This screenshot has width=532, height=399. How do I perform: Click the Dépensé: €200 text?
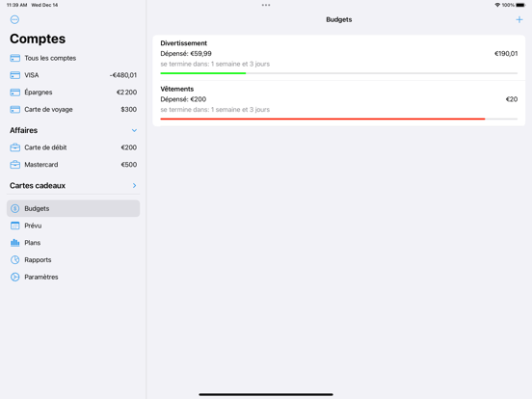click(183, 99)
